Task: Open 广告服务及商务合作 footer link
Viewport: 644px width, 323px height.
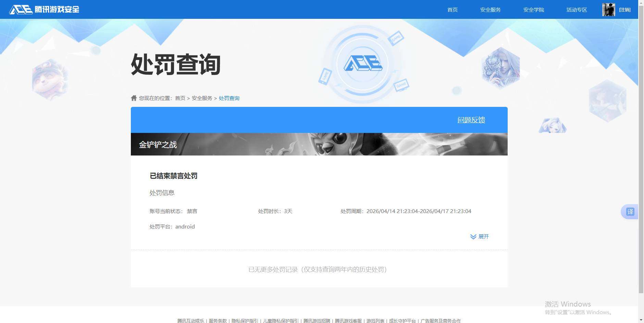Action: pos(441,321)
